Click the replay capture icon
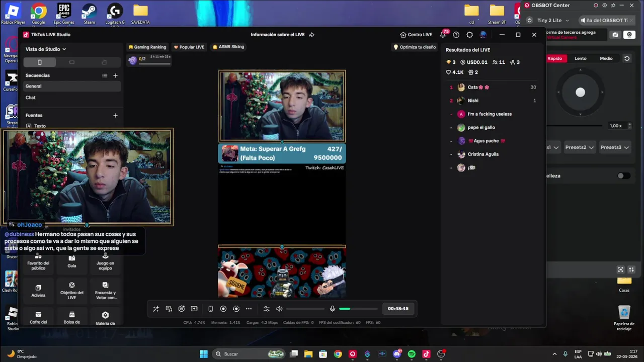This screenshot has width=644, height=362. click(x=236, y=309)
